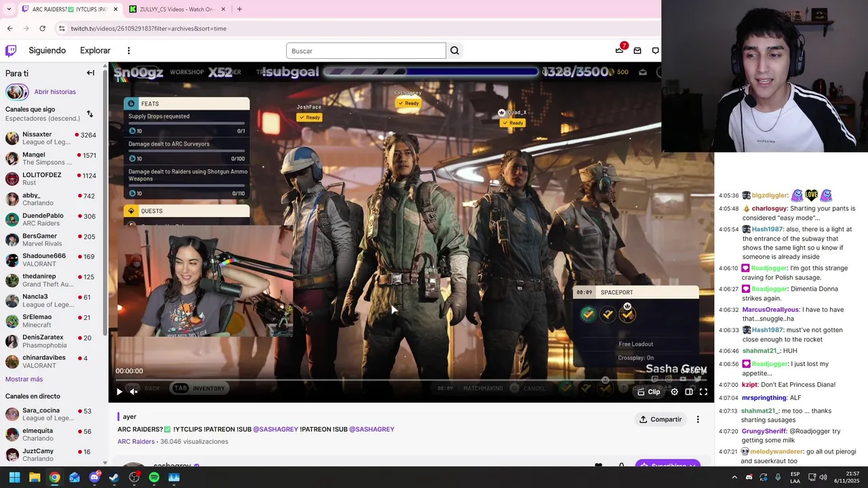Open the Twitch notifications inbox icon

[x=620, y=50]
